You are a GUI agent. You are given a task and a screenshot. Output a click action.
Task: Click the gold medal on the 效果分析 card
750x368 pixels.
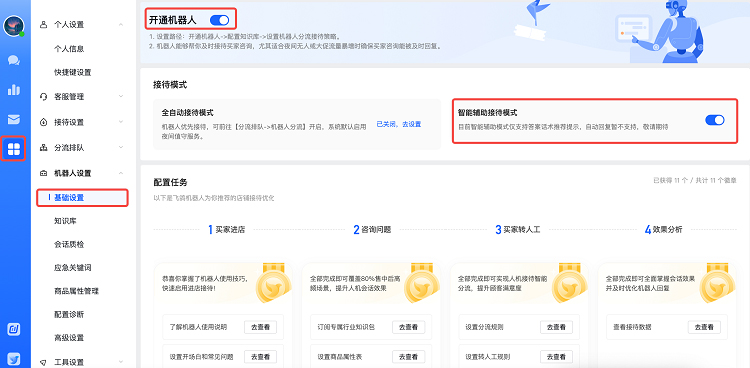pos(717,283)
